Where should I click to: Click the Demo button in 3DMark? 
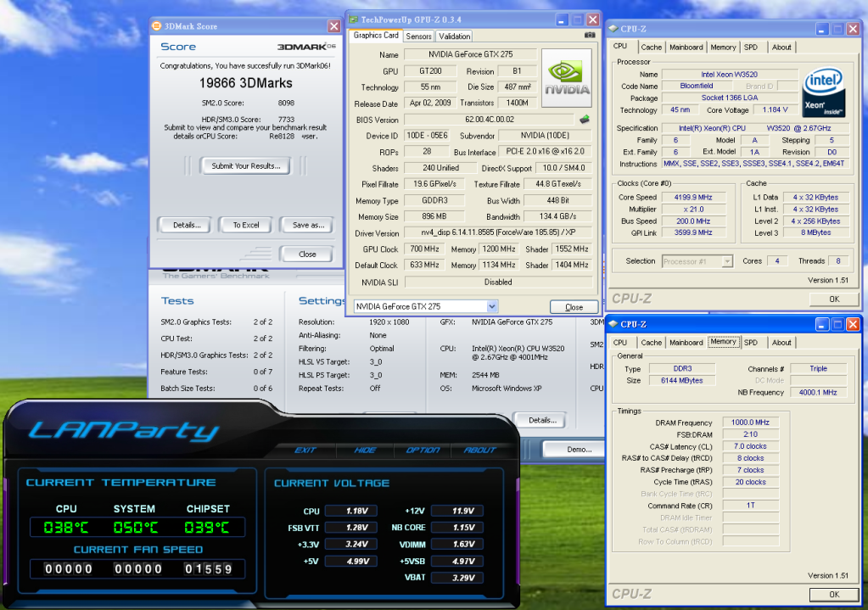coord(573,449)
